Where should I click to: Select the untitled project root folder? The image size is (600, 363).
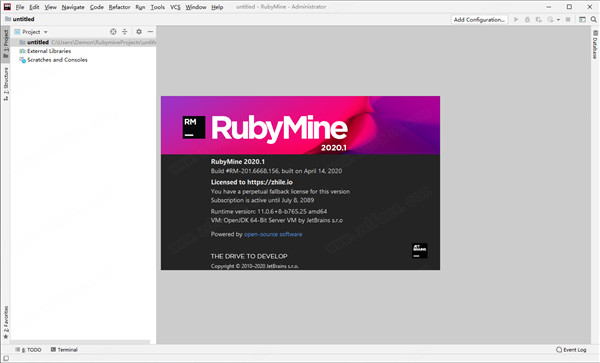pyautogui.click(x=83, y=42)
